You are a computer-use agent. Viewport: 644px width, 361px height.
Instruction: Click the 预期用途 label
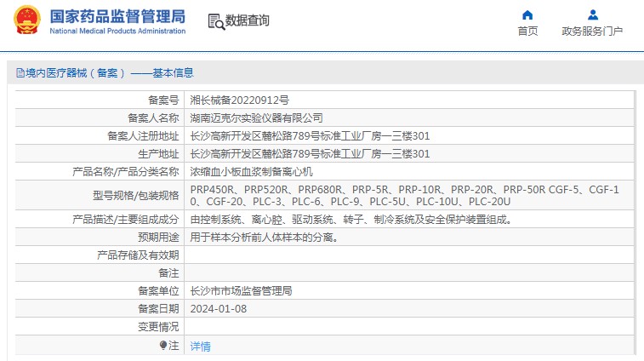[158, 238]
